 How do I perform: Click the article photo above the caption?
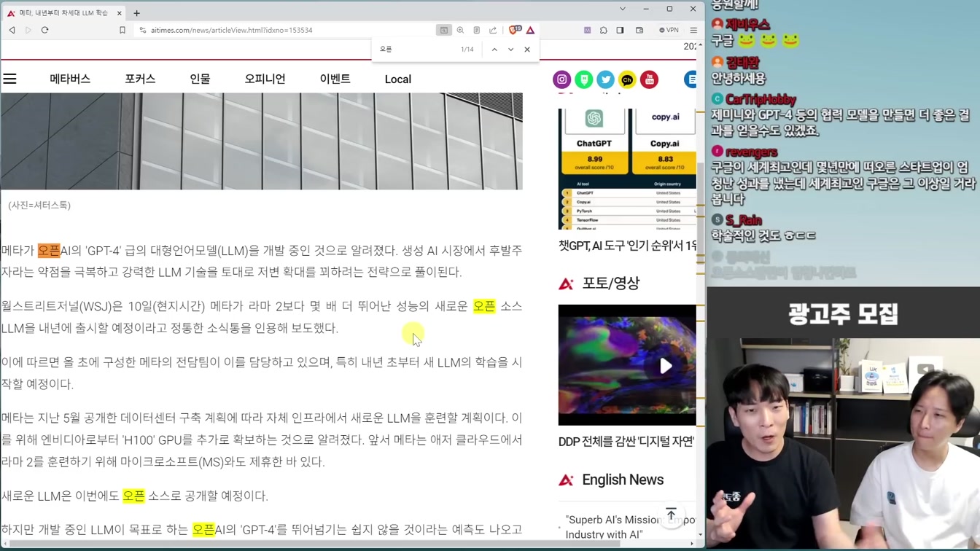pyautogui.click(x=262, y=141)
